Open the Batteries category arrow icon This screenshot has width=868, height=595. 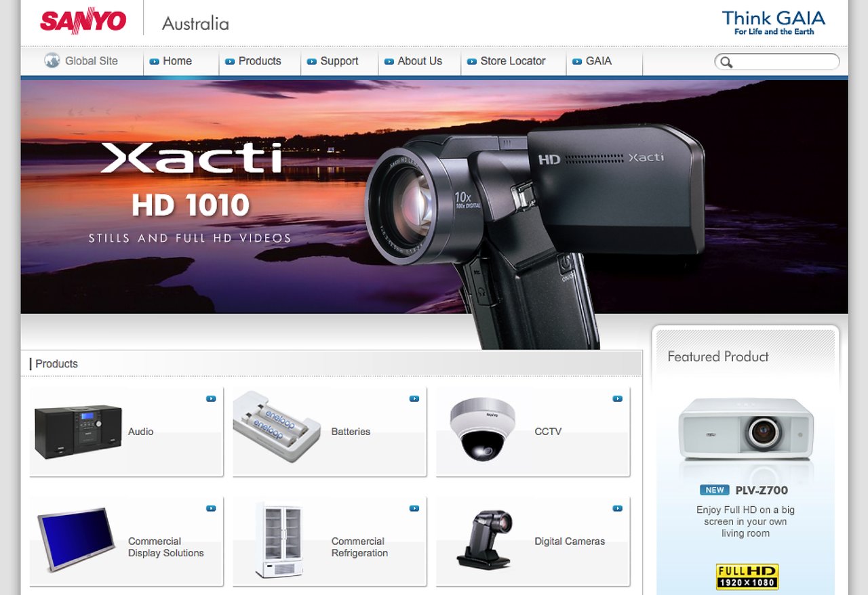[x=414, y=398]
